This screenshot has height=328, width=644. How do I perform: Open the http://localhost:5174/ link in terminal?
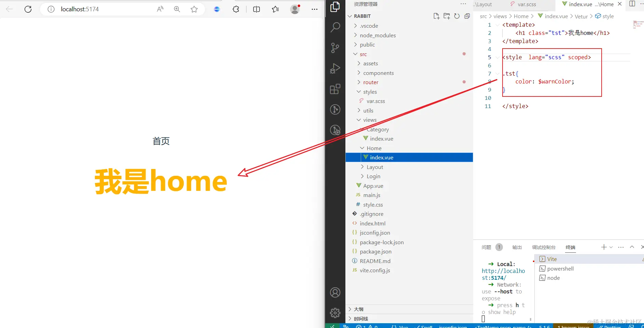503,274
